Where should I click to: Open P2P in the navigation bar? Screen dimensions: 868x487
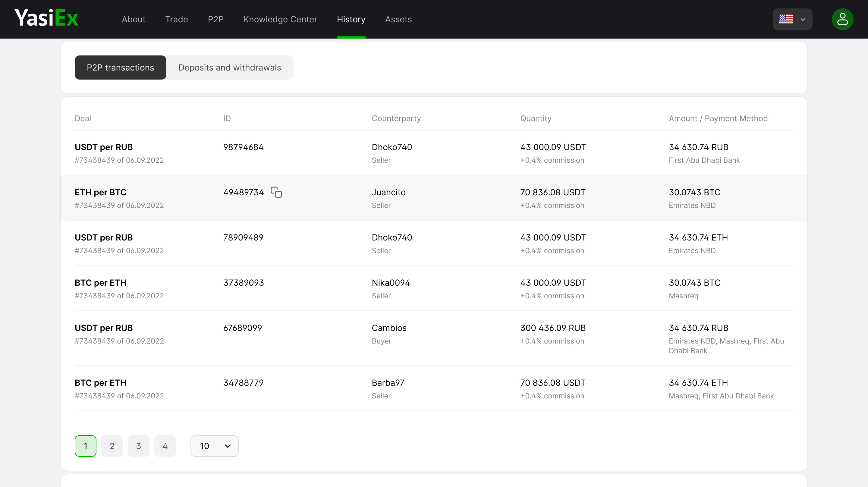(216, 19)
